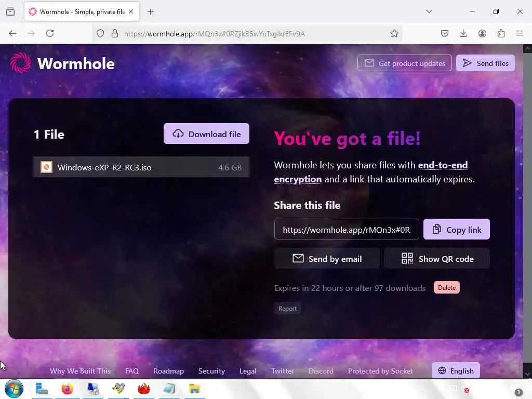The height and width of the screenshot is (399, 532).
Task: Open Why We Built This link
Action: 80,371
